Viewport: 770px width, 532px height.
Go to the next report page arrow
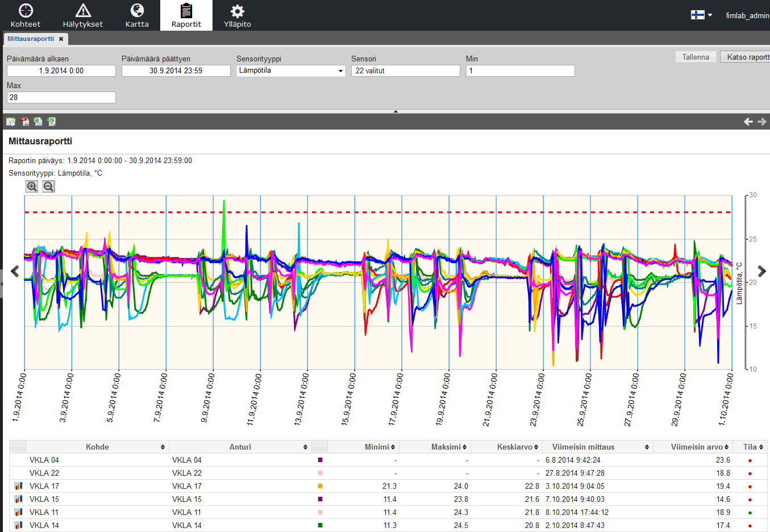point(762,122)
